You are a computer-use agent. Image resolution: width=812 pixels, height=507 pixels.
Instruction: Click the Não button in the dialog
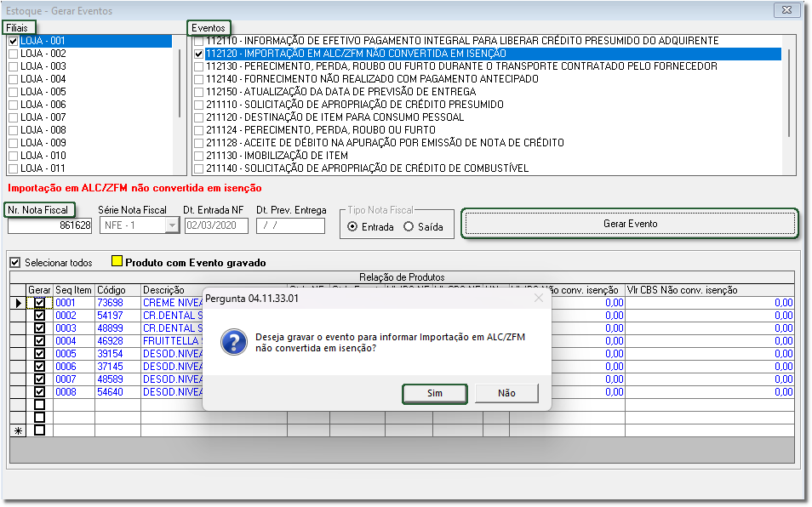coord(506,393)
